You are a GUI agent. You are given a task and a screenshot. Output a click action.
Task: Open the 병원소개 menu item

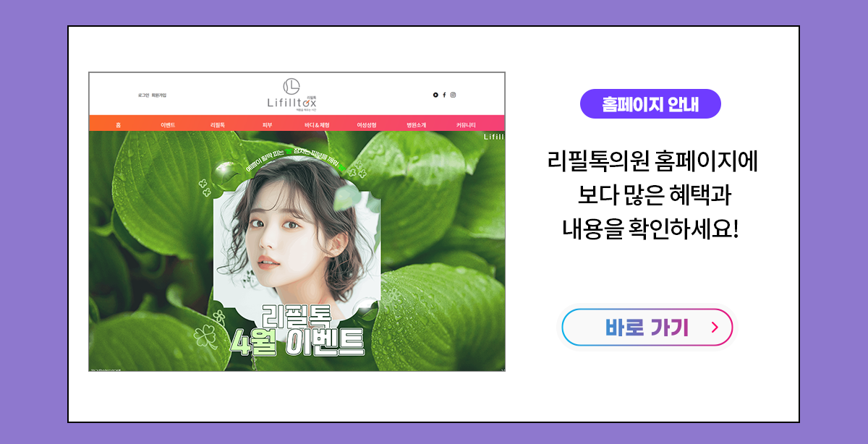pyautogui.click(x=416, y=125)
